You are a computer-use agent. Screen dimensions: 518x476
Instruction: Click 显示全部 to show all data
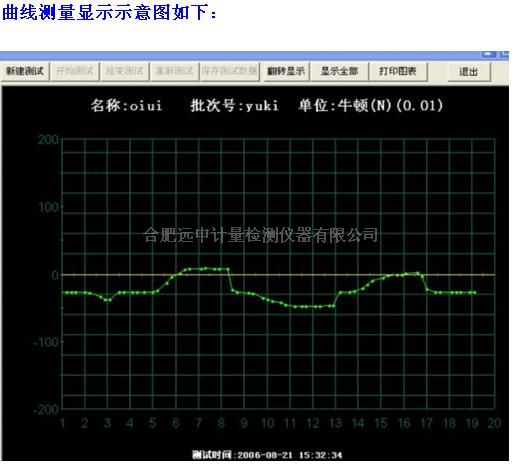pos(339,71)
